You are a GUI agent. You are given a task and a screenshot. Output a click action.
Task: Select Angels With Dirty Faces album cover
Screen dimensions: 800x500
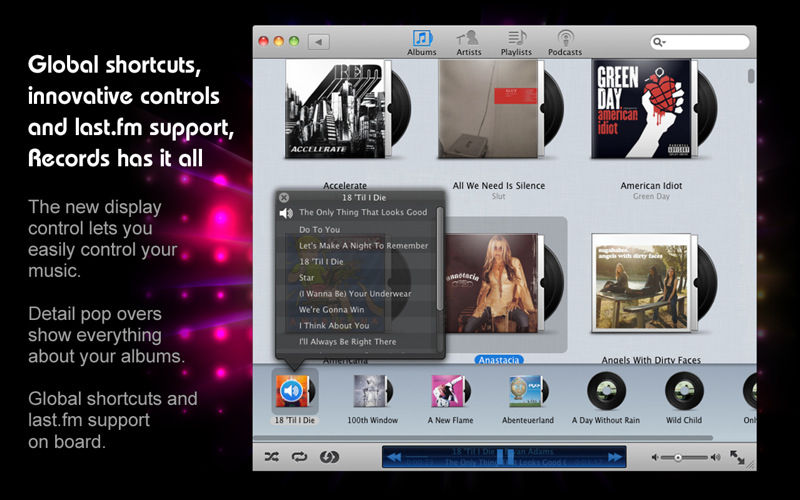click(643, 284)
